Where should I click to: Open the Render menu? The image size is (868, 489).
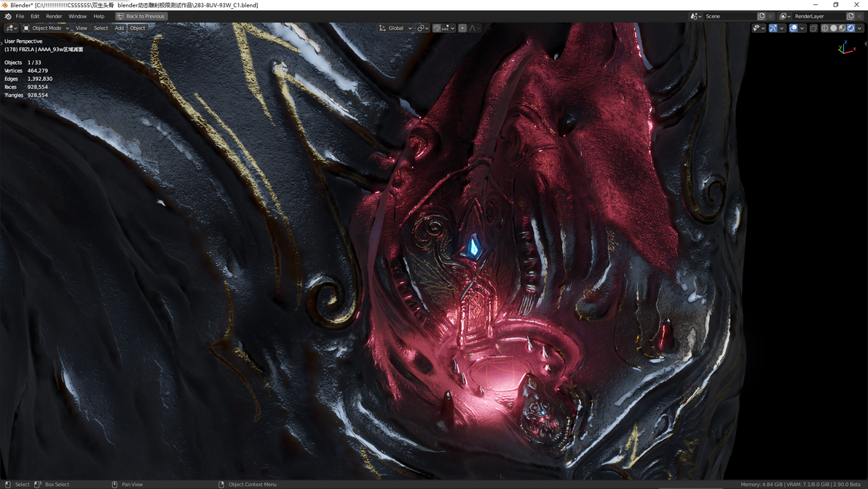pyautogui.click(x=54, y=16)
